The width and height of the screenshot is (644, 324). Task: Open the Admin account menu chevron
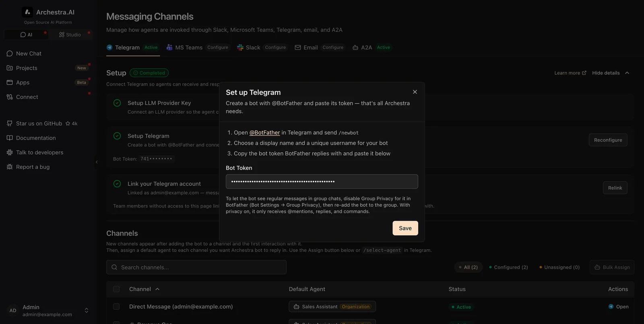click(x=86, y=310)
